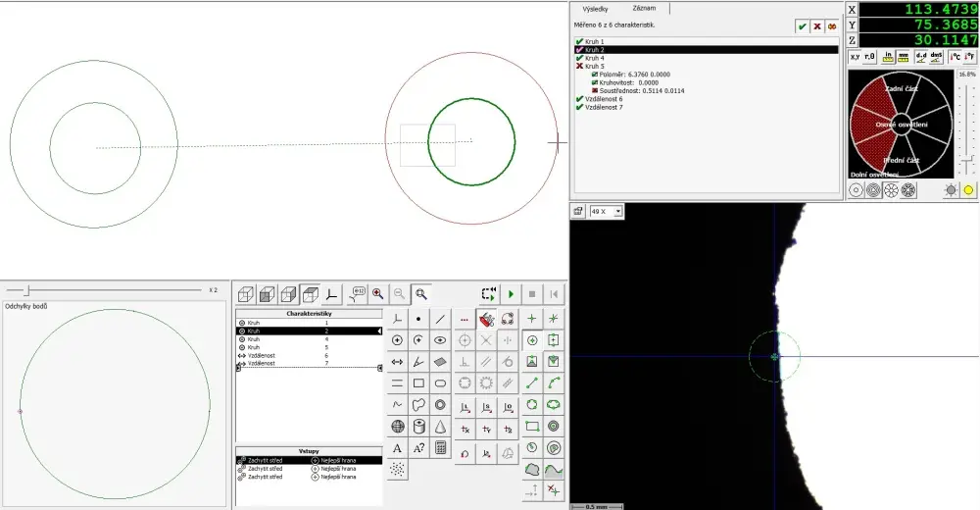This screenshot has width=980, height=510.
Task: Switch to the Záznam tab
Action: pyautogui.click(x=645, y=8)
